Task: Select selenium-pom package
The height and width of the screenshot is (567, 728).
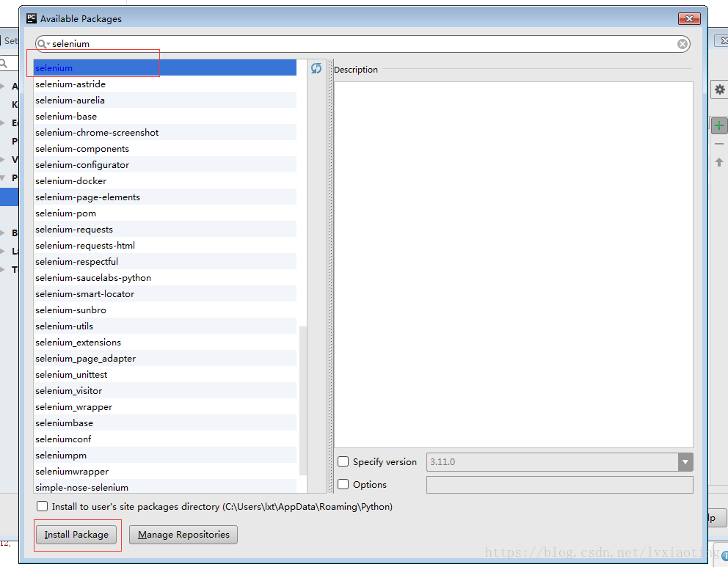Action: 165,213
